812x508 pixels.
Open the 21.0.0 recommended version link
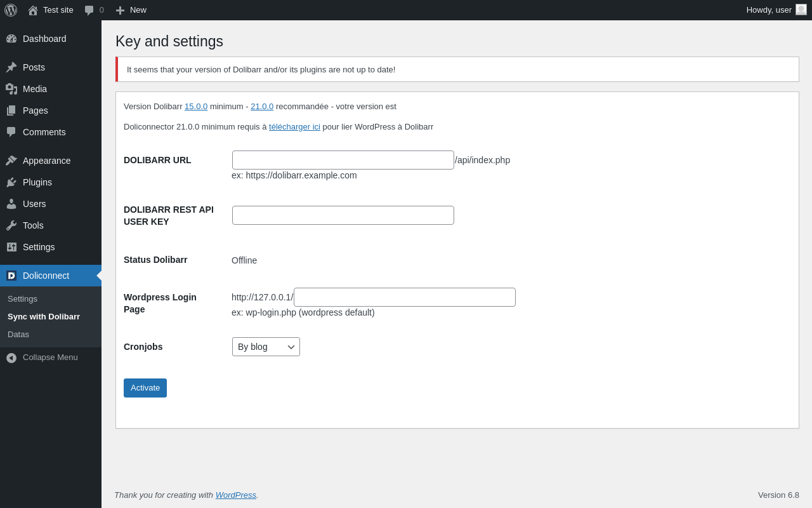(262, 107)
